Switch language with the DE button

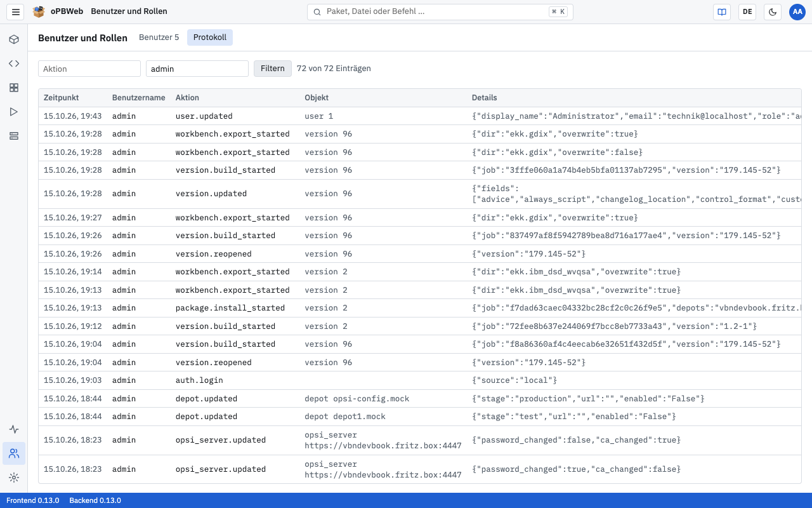(747, 11)
